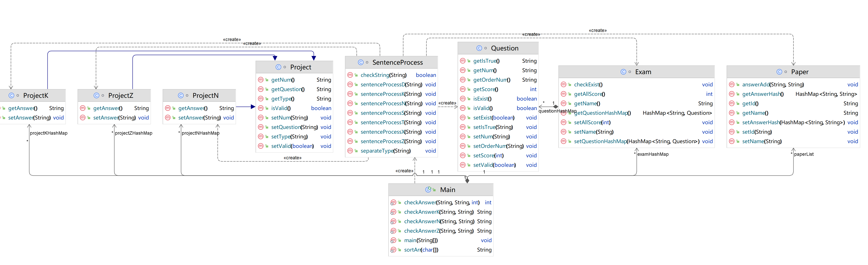This screenshot has height=265, width=868.
Task: Click the setValid(boolean) method in Project
Action: coord(292,146)
